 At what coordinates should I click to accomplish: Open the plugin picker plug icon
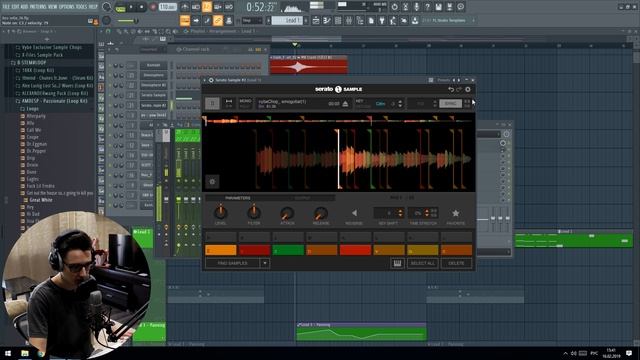(382, 20)
